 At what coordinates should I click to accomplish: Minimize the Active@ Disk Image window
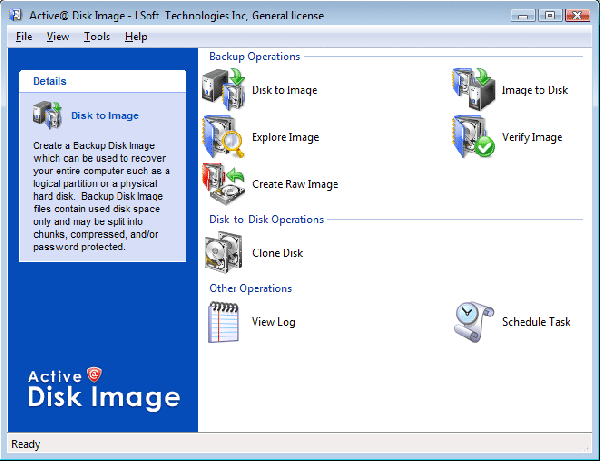pyautogui.click(x=523, y=15)
